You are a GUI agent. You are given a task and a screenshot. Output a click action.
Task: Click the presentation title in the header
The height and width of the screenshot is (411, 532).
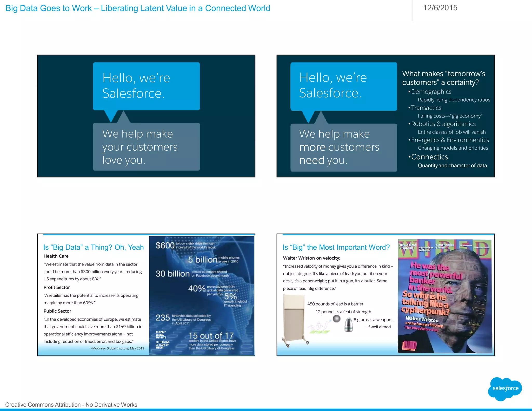click(138, 8)
